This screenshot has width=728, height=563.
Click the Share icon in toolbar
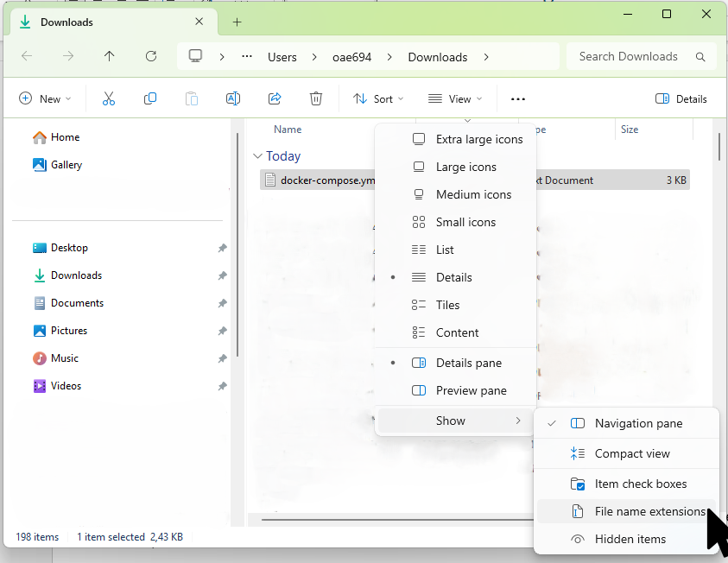tap(275, 99)
